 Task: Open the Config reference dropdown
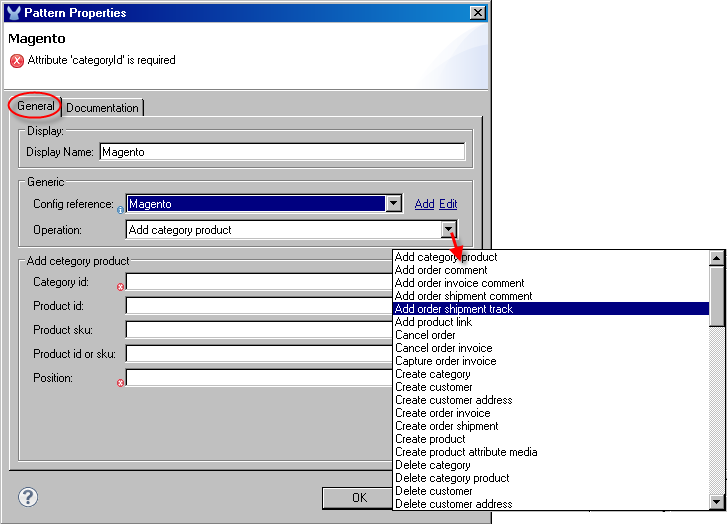(394, 204)
